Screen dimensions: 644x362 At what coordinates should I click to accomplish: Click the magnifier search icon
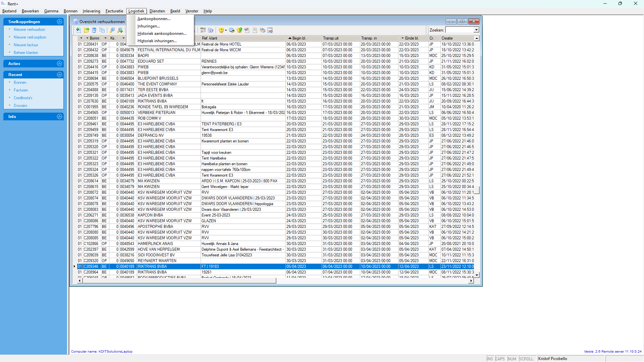point(112,30)
